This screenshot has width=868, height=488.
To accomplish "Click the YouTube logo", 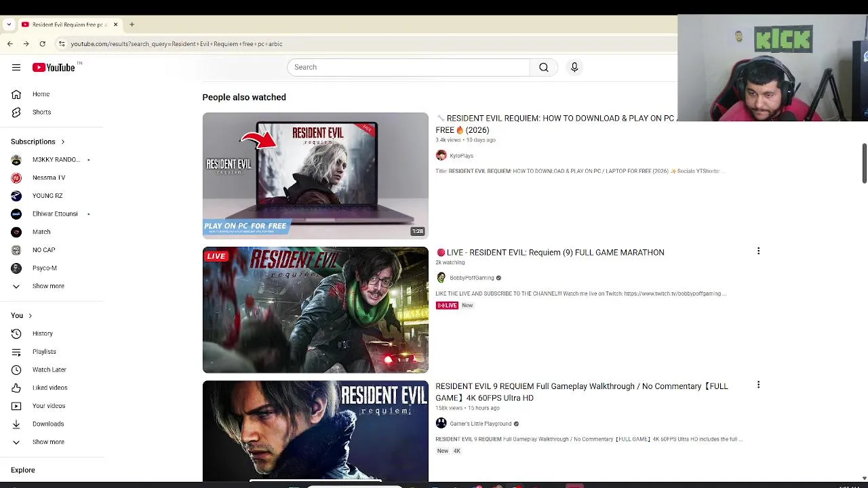I will click(54, 67).
